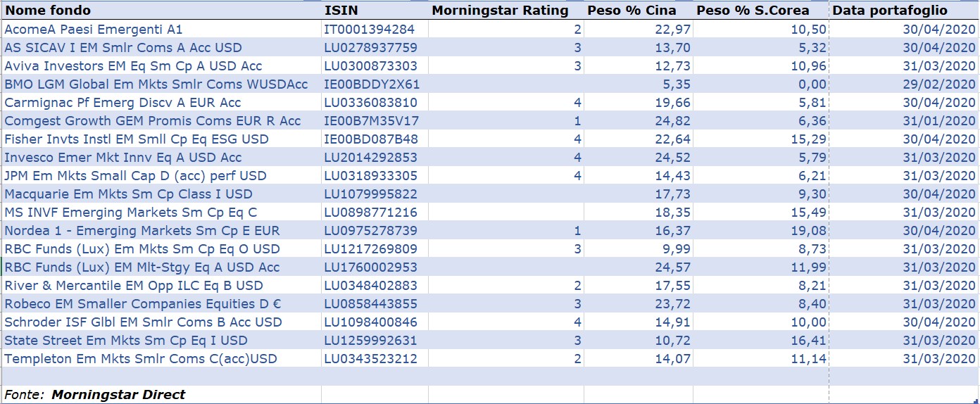Click the 'Nome fondo' column header
980x404 pixels.
coord(49,11)
